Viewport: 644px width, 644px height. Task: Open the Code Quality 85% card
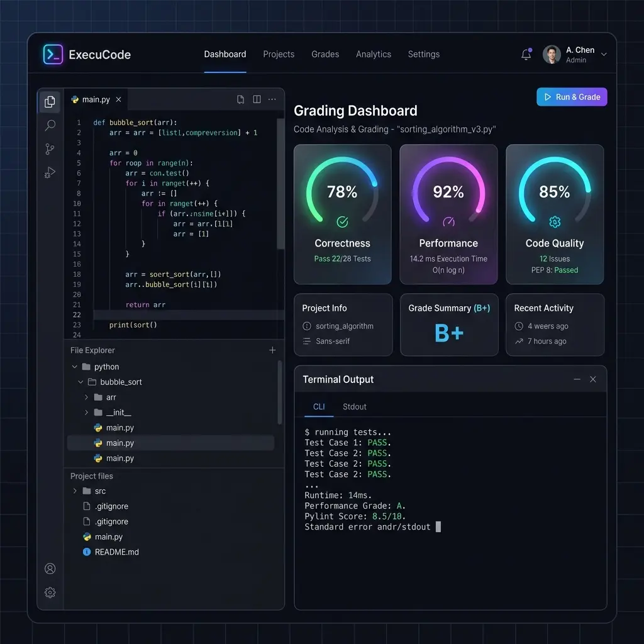[555, 214]
